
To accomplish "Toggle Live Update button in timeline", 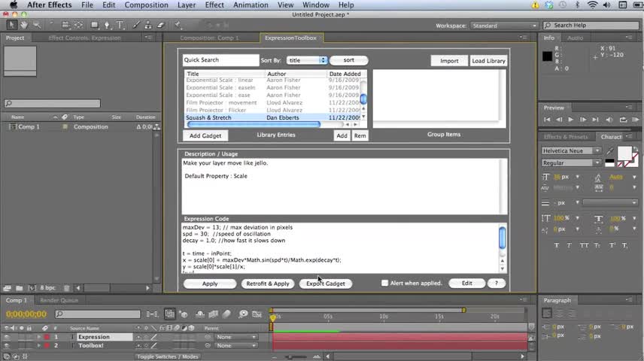I will tap(169, 314).
